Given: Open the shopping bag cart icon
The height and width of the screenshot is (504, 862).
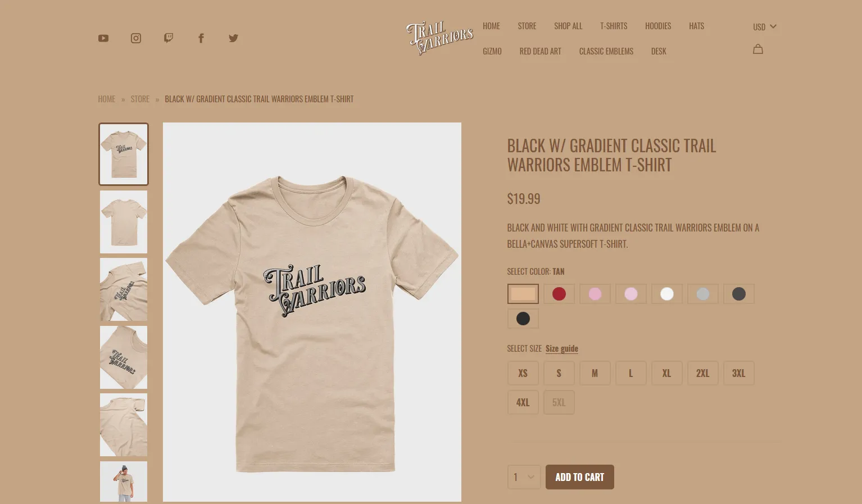Looking at the screenshot, I should tap(758, 49).
